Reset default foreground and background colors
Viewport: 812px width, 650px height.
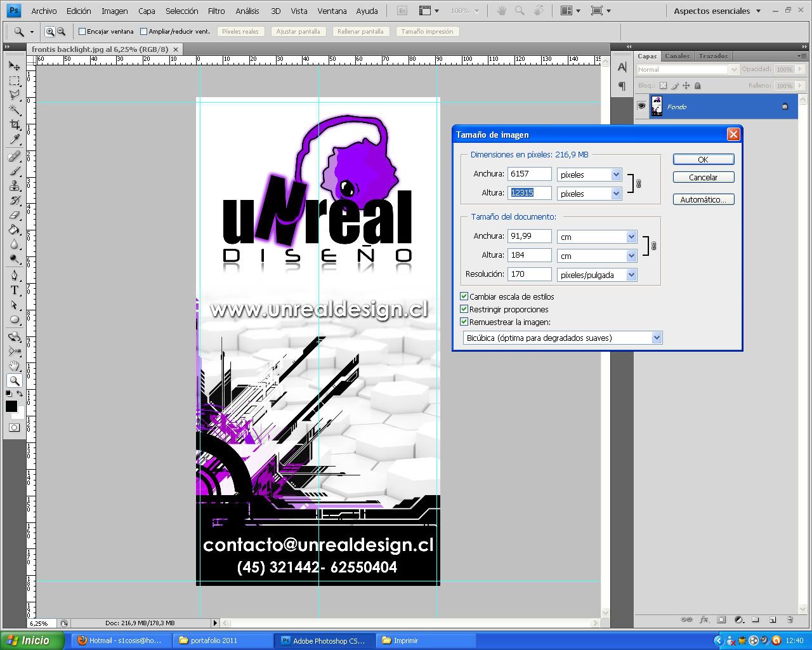tap(9, 394)
